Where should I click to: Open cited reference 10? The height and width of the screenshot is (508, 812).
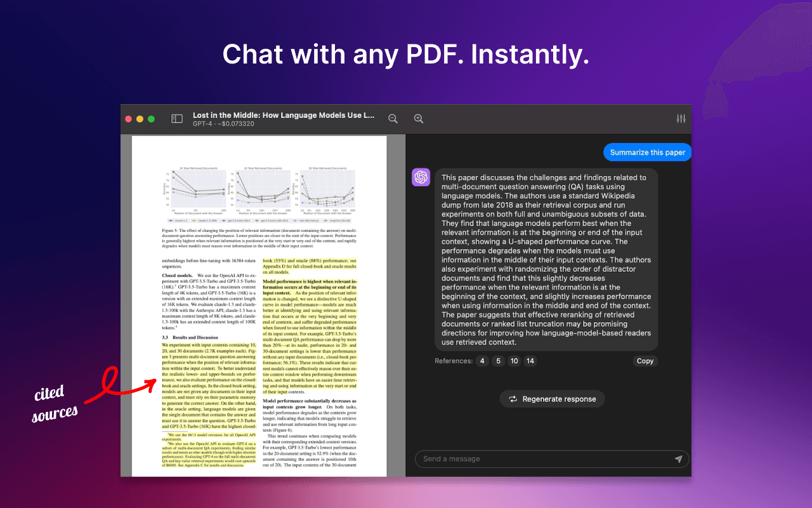[x=514, y=361]
